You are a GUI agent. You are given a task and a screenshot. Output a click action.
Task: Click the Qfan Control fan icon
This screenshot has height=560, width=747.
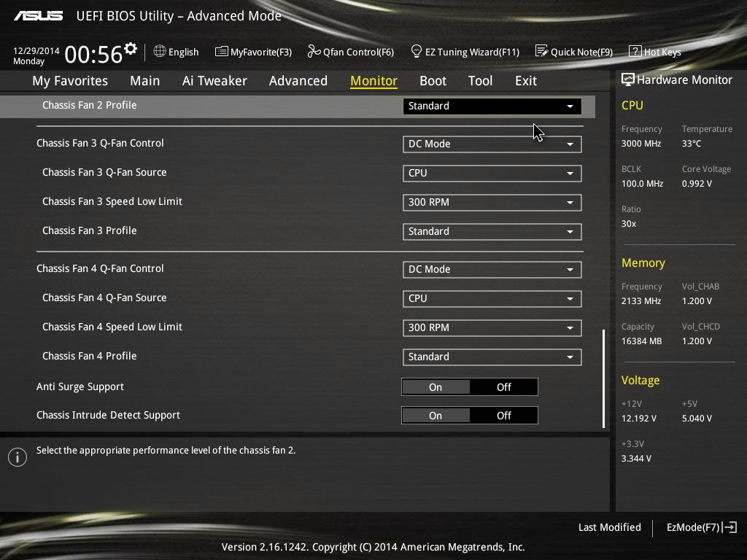(314, 52)
